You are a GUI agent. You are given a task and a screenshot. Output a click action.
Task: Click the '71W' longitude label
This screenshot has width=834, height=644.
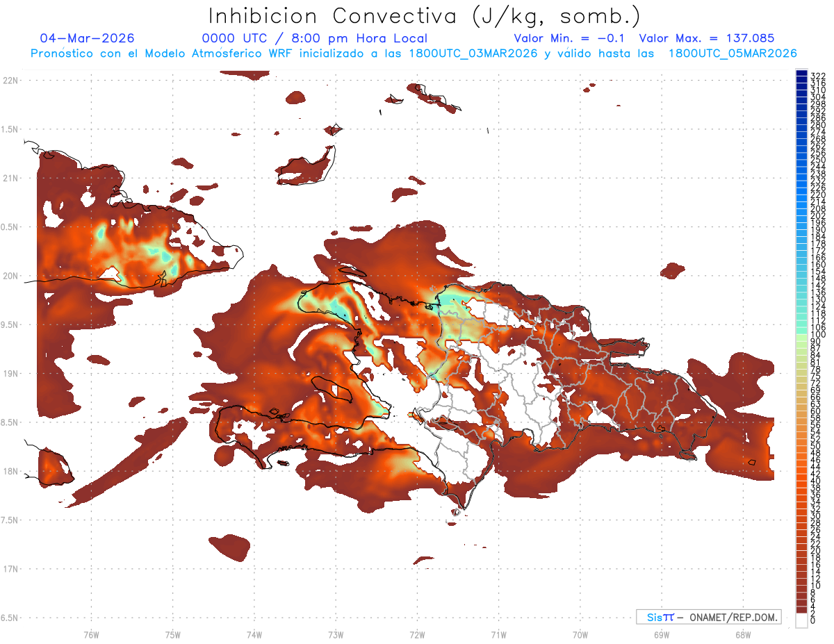pos(498,634)
